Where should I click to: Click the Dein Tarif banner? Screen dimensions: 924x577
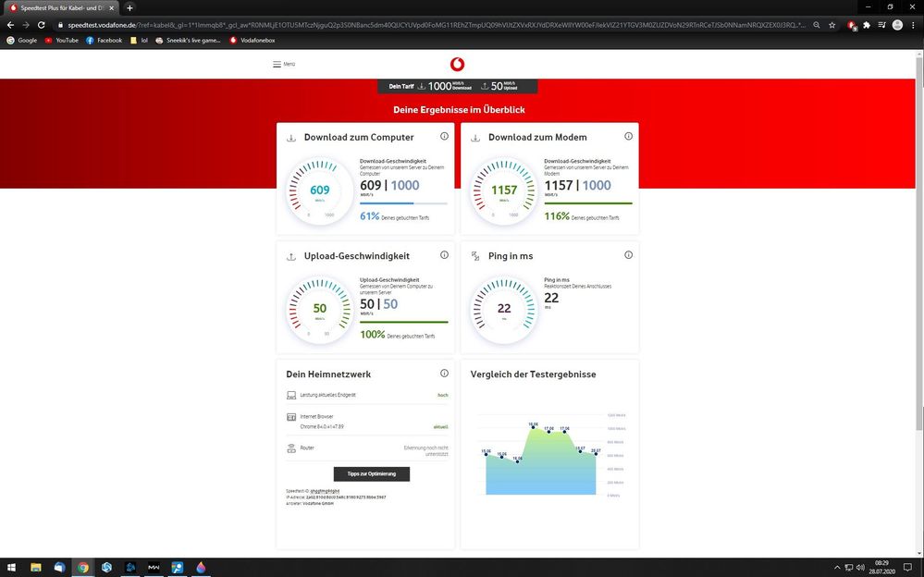click(457, 86)
